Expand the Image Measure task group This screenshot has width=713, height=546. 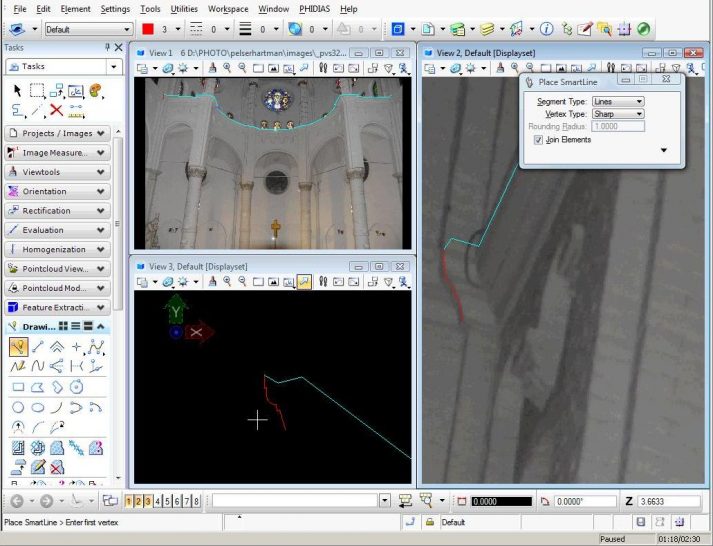(57, 153)
